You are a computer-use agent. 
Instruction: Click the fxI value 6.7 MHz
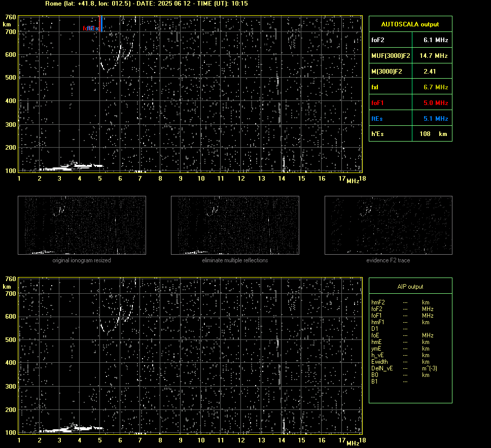click(x=436, y=87)
